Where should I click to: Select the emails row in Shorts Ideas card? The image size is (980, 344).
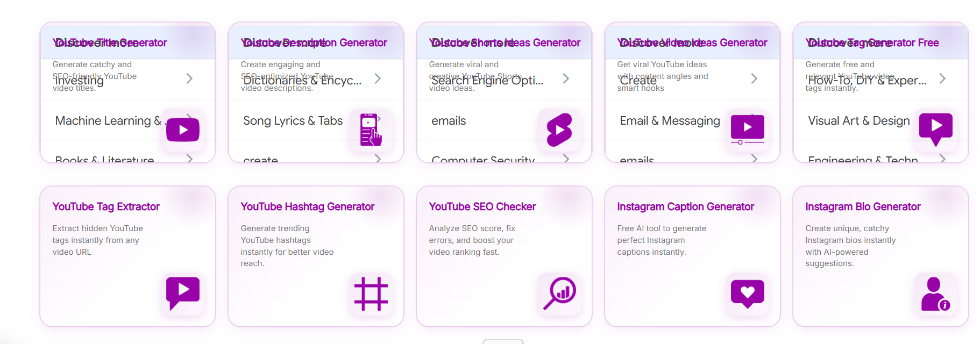(504, 120)
